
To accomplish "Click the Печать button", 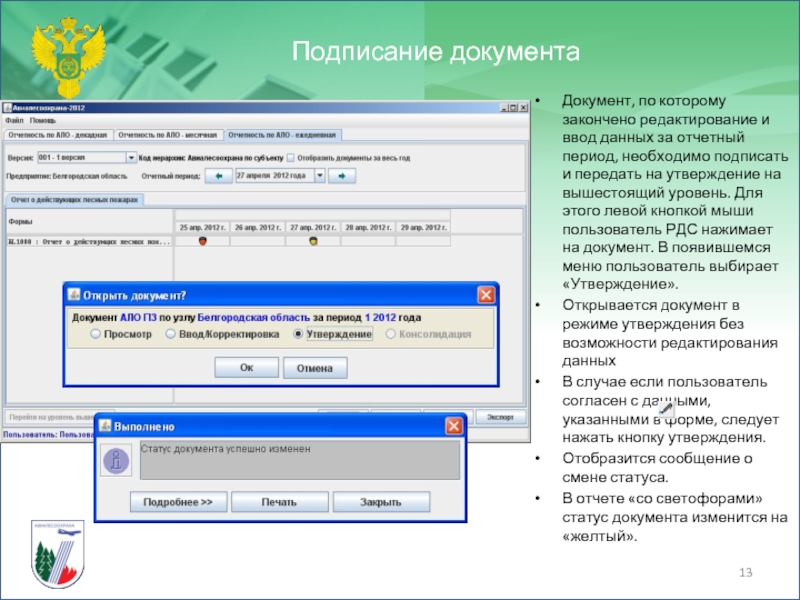I will pos(279,502).
